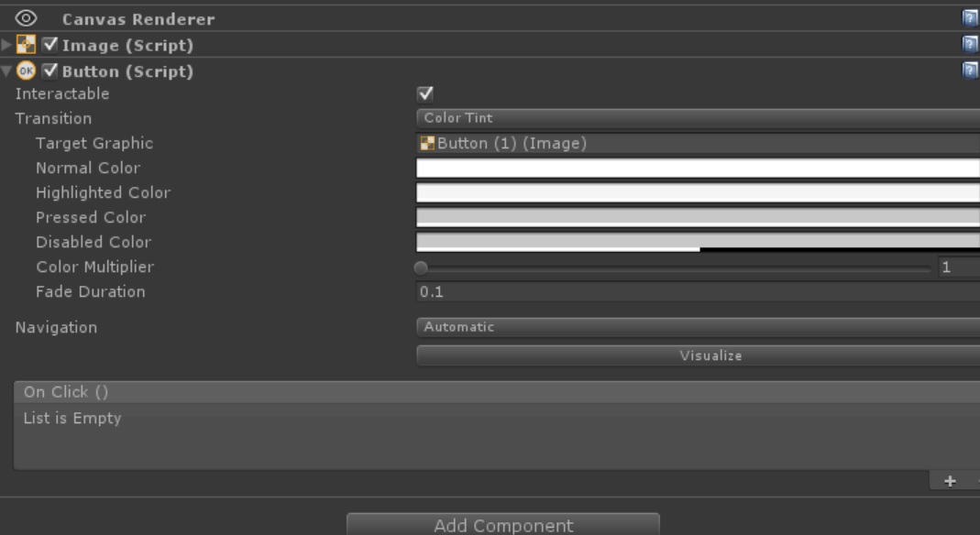Open help for Button (Script) component
Image resolution: width=980 pixels, height=535 pixels.
click(x=970, y=70)
